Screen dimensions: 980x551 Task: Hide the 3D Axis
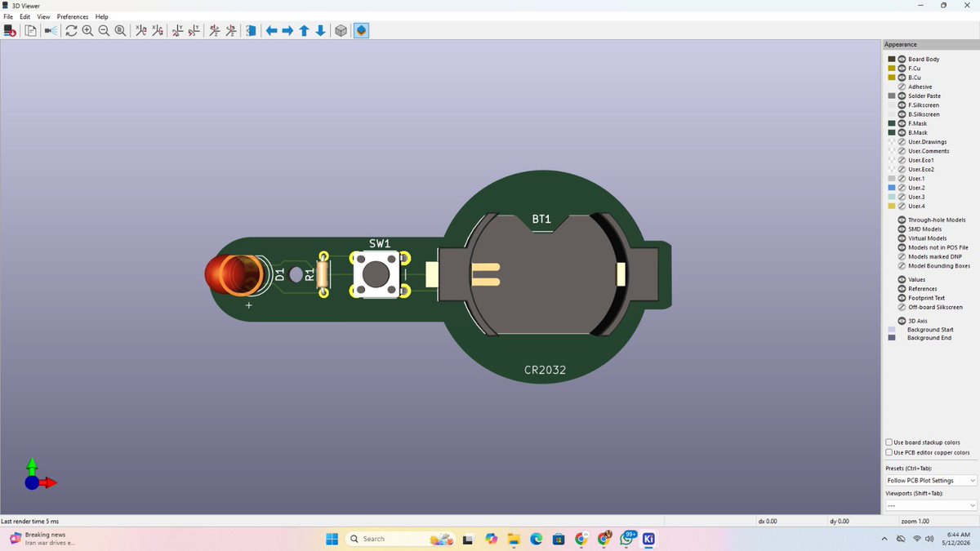(902, 321)
